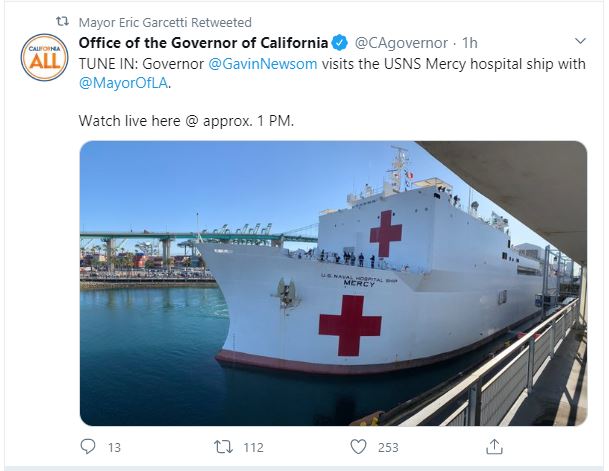Click the 'TUNE IN: Governor' tweet text
The height and width of the screenshot is (471, 609).
click(141, 64)
